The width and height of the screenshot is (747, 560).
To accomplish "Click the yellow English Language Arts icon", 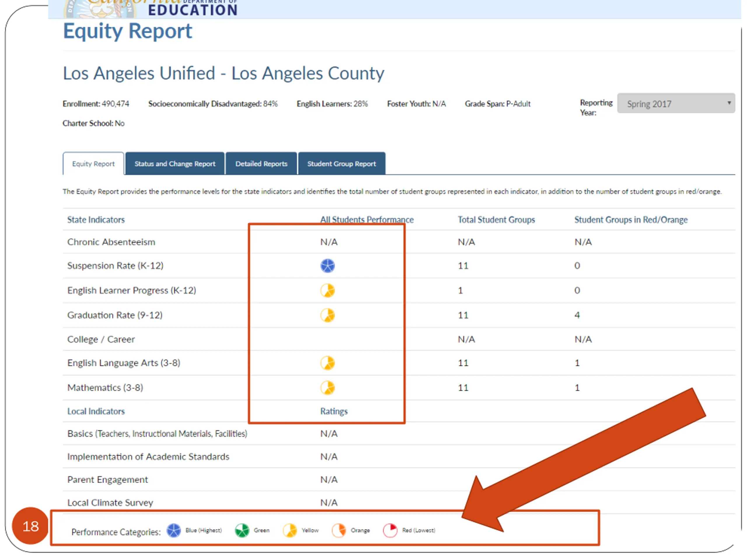I will pos(327,363).
